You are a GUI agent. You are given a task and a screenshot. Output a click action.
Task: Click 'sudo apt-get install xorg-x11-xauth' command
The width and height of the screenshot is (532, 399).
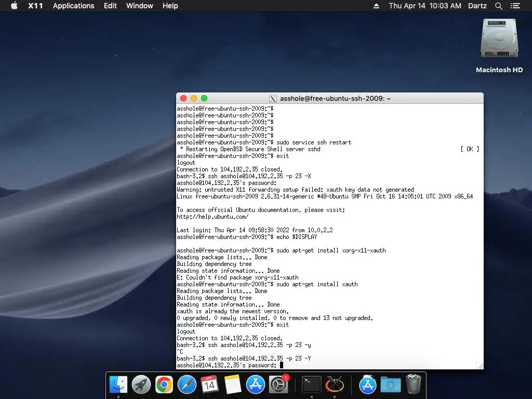pyautogui.click(x=281, y=250)
